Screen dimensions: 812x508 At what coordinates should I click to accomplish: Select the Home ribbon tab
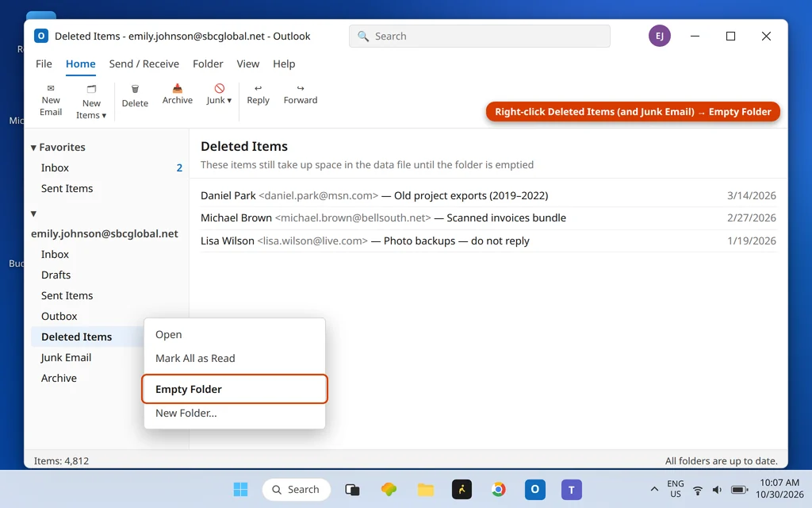(80, 63)
